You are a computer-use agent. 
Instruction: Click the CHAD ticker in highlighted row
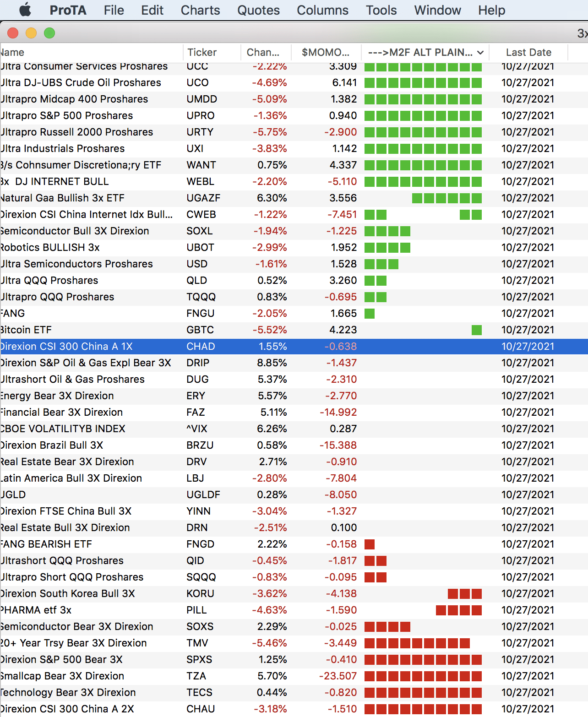point(201,346)
